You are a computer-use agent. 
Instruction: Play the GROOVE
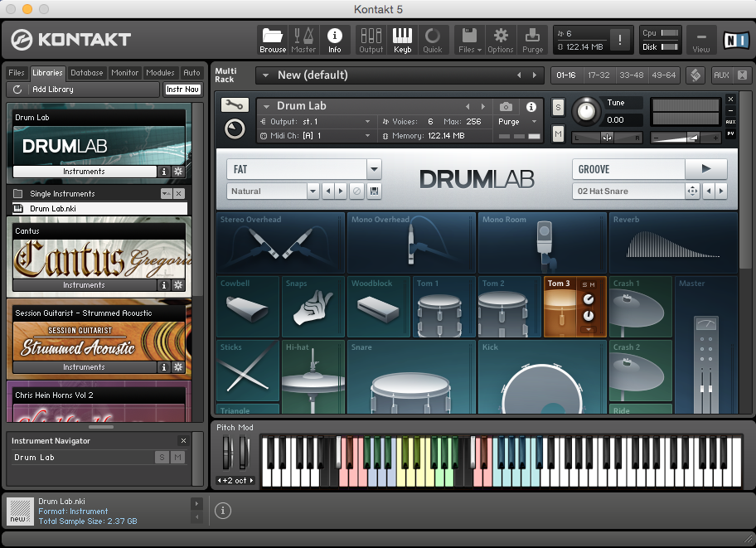tap(706, 169)
